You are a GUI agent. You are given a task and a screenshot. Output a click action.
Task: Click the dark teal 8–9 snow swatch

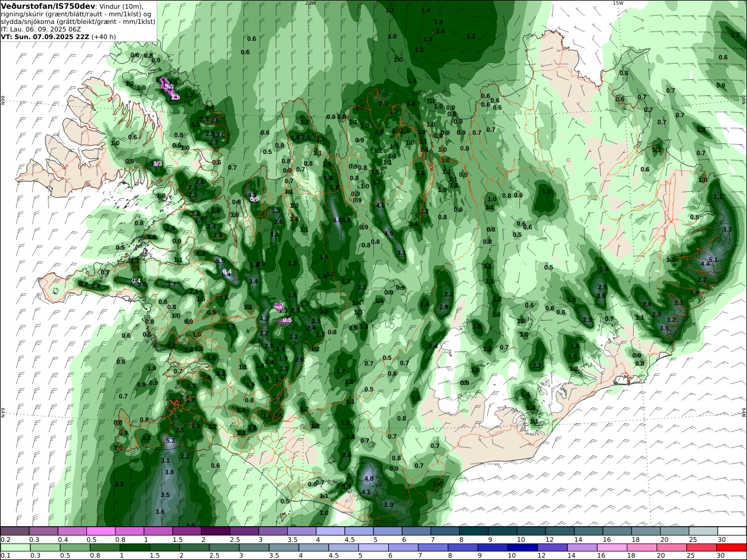coord(474,531)
